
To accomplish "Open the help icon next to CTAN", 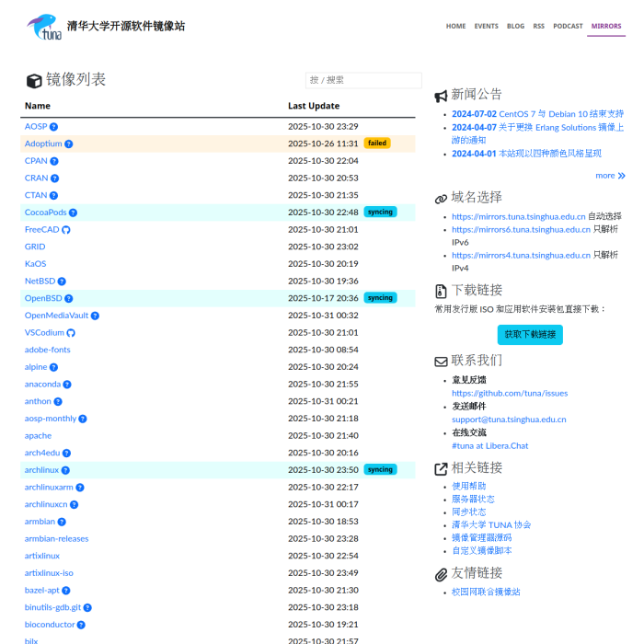I will [x=53, y=195].
